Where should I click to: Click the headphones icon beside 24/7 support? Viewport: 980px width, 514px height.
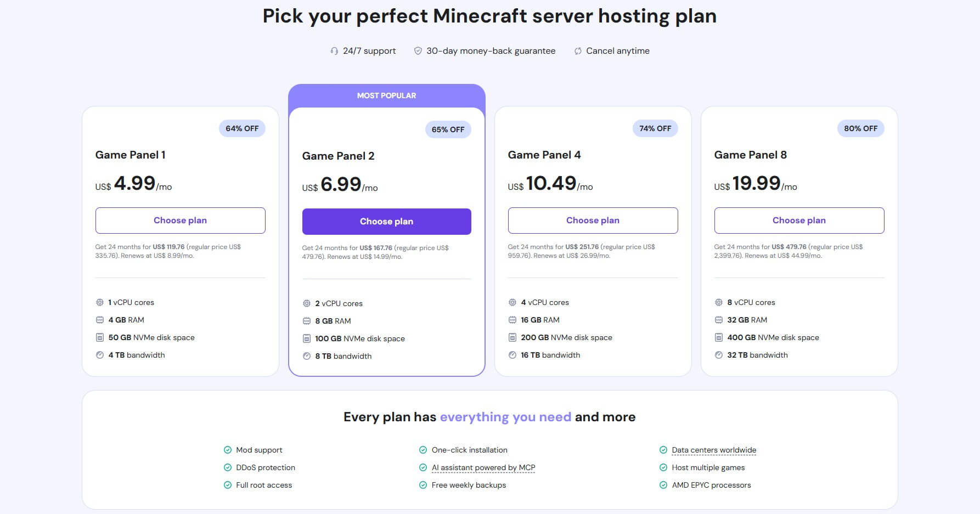coord(334,50)
